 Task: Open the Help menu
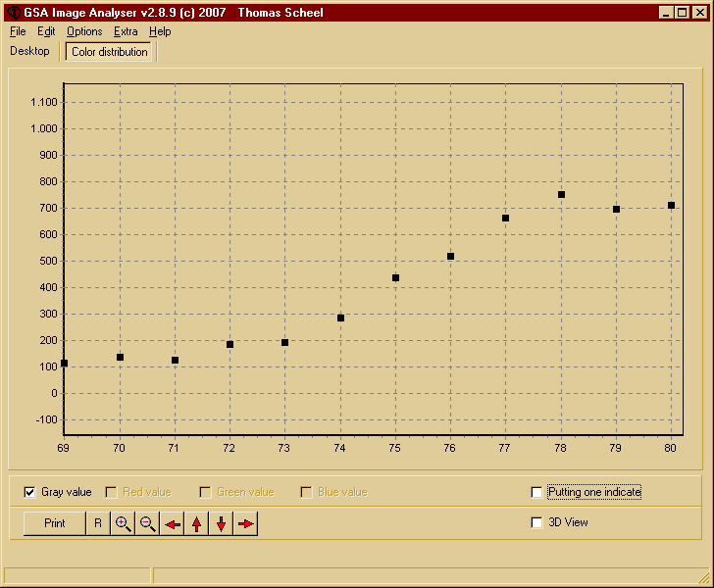160,31
